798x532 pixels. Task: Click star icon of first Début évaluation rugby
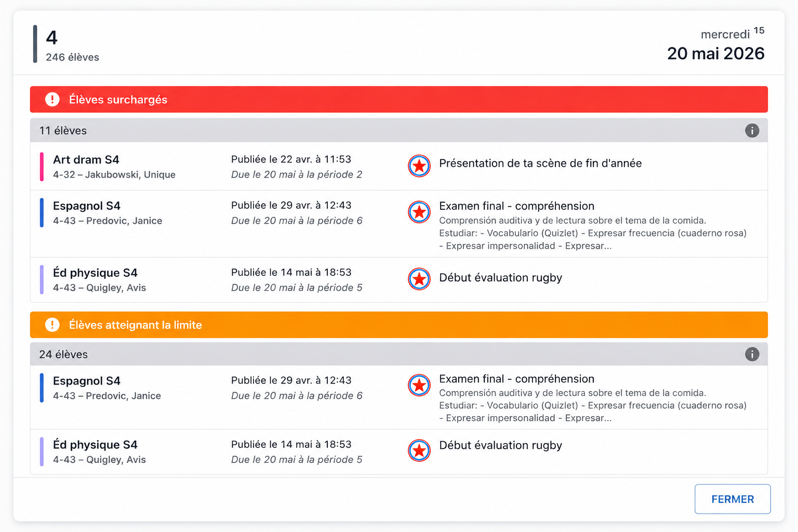pyautogui.click(x=419, y=279)
